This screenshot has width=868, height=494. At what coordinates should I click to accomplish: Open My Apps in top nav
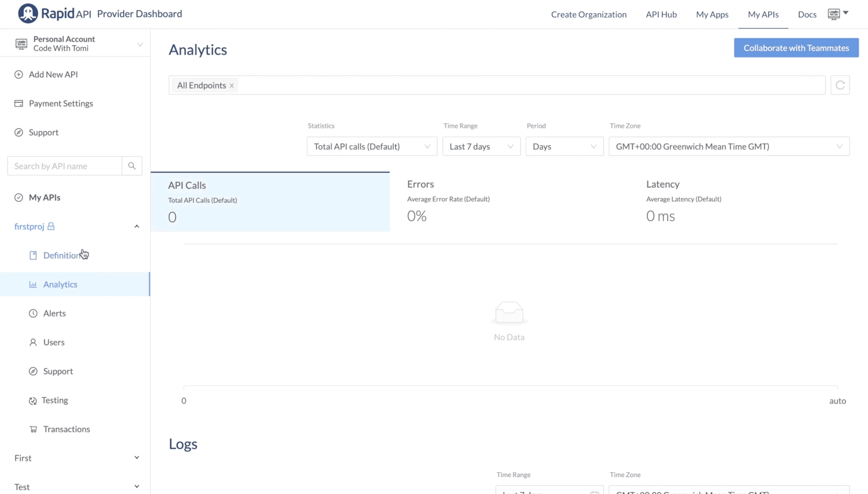tap(712, 14)
